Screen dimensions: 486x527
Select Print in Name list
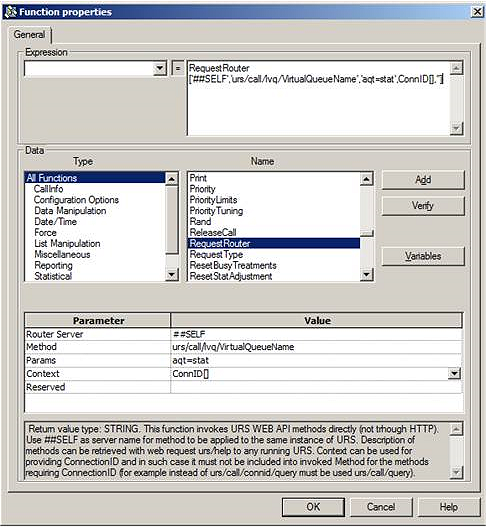tap(198, 178)
